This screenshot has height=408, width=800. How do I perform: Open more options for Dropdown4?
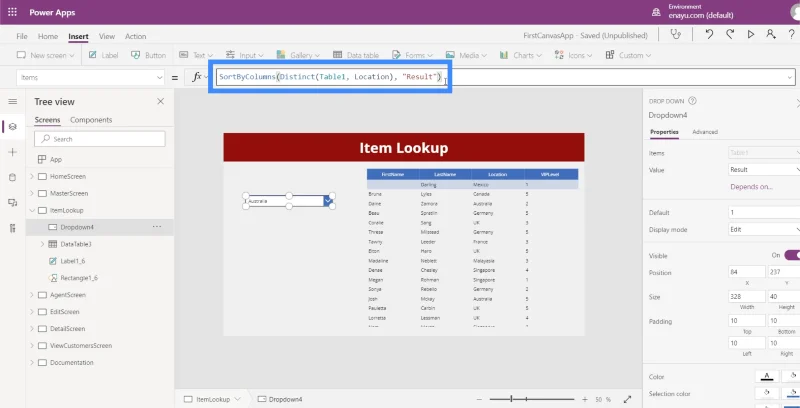pyautogui.click(x=157, y=226)
